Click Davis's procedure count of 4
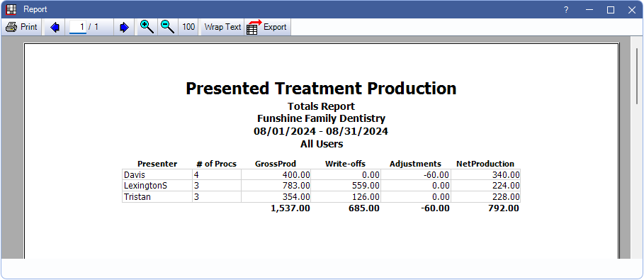Viewport: 644px width, 280px height. 217,175
